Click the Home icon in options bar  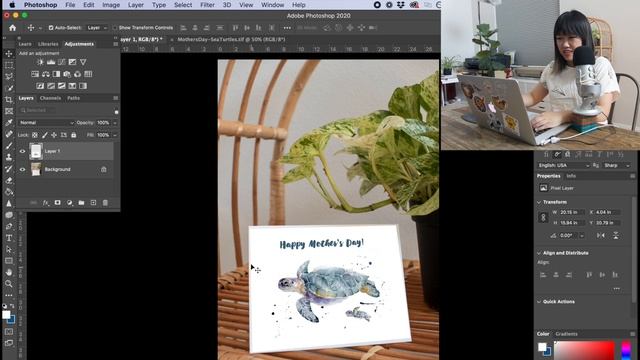pyautogui.click(x=13, y=28)
